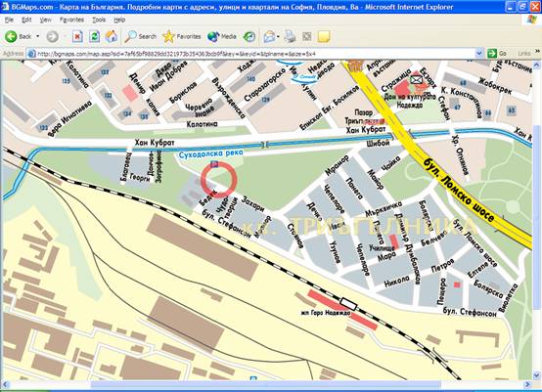
Task: Go to the Home page icon
Action: (x=112, y=36)
